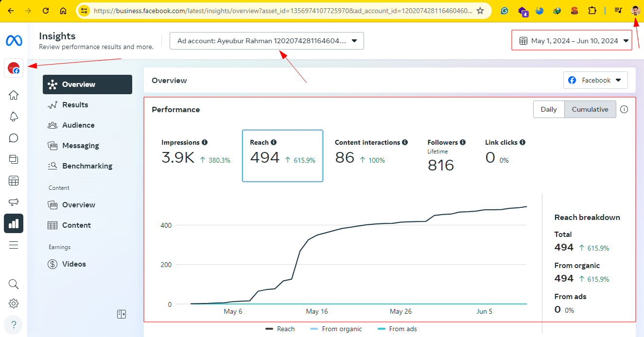Screen dimensions: 644x337
Task: Select the Followers metric card
Action: click(447, 156)
